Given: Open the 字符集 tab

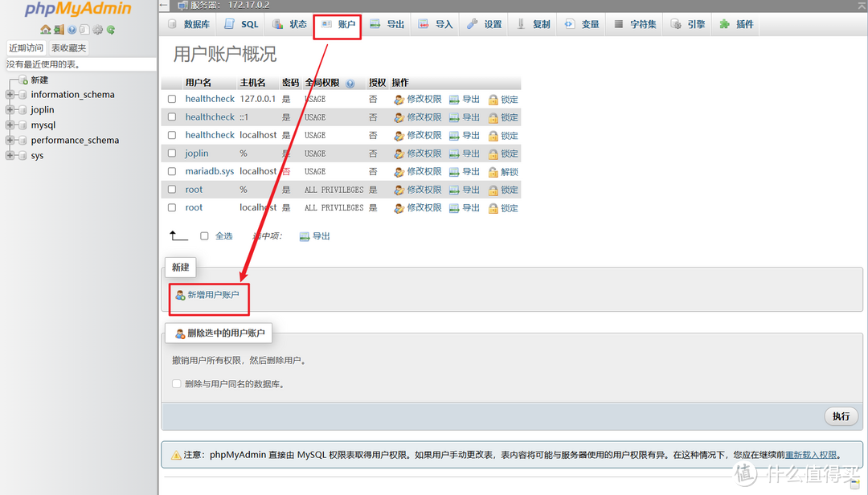Looking at the screenshot, I should [634, 24].
